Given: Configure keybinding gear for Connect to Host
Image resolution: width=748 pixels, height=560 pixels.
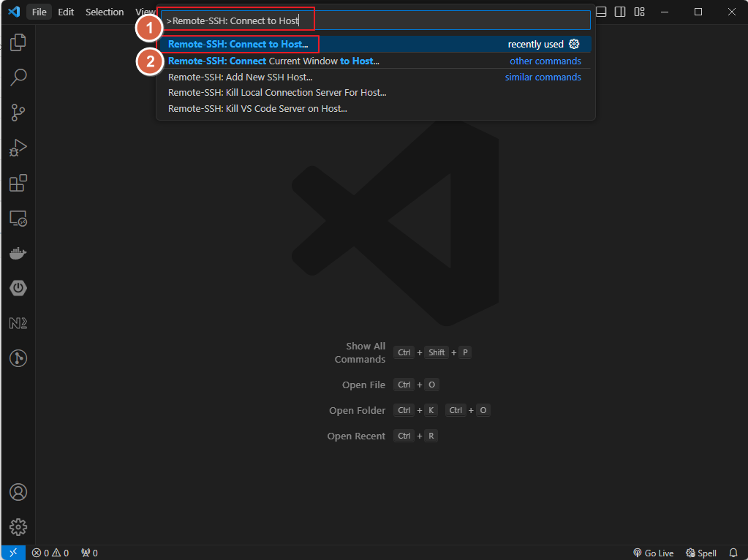Looking at the screenshot, I should tap(574, 44).
